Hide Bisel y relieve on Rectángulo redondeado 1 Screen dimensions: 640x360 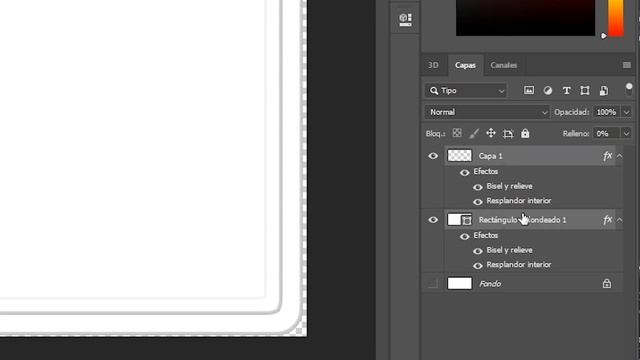pos(478,251)
